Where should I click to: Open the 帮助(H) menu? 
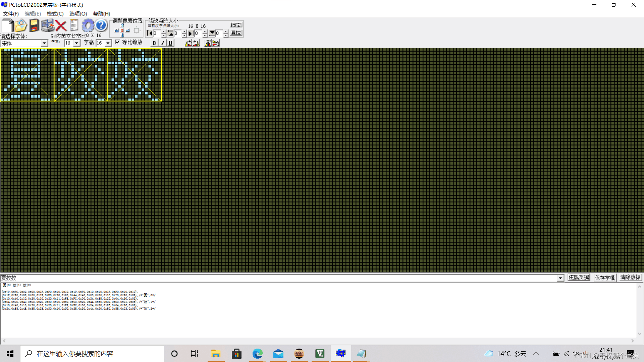102,14
